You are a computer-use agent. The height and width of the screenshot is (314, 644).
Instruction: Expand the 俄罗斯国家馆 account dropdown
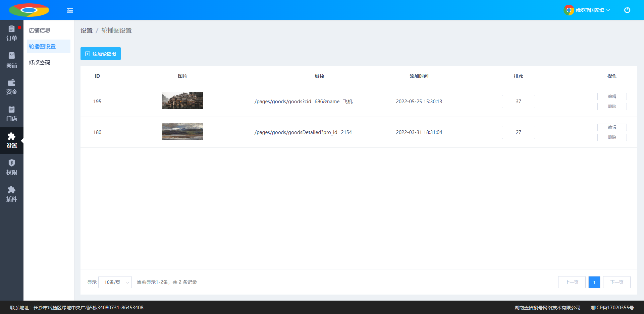[593, 10]
